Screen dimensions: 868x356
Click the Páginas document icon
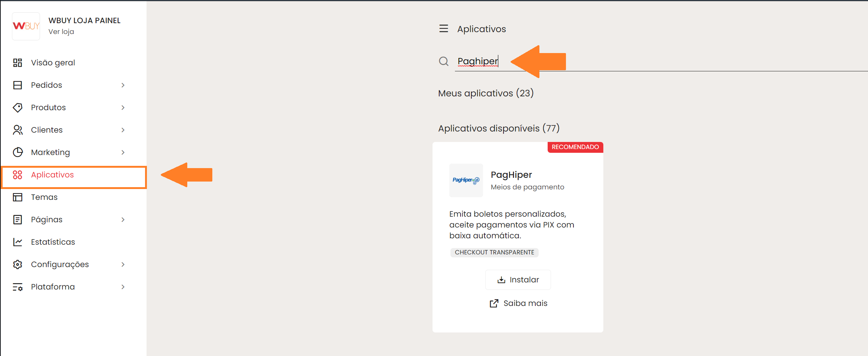click(18, 220)
